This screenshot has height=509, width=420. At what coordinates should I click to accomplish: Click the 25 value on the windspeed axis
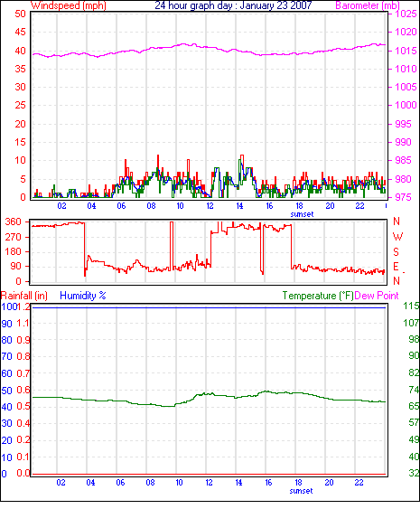(x=20, y=105)
